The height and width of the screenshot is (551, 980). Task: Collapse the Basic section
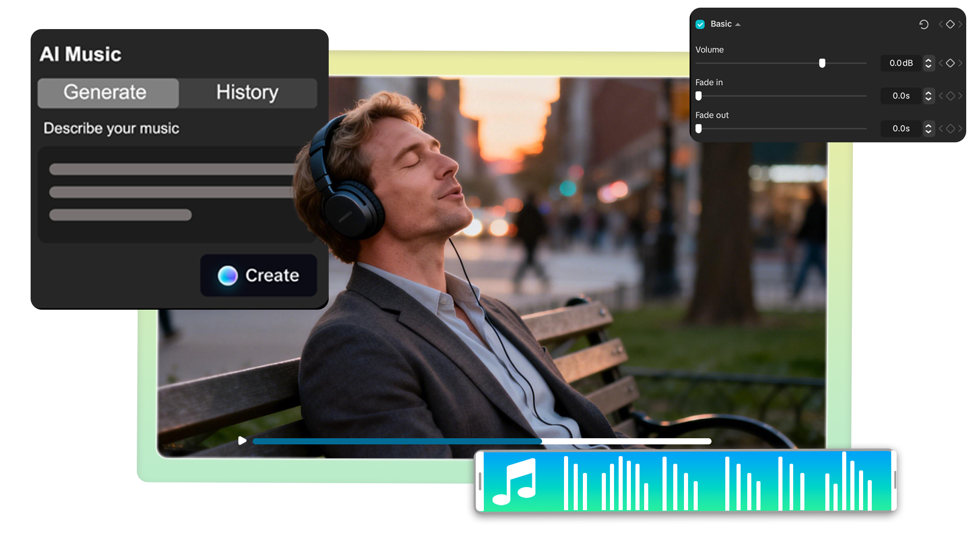click(737, 23)
